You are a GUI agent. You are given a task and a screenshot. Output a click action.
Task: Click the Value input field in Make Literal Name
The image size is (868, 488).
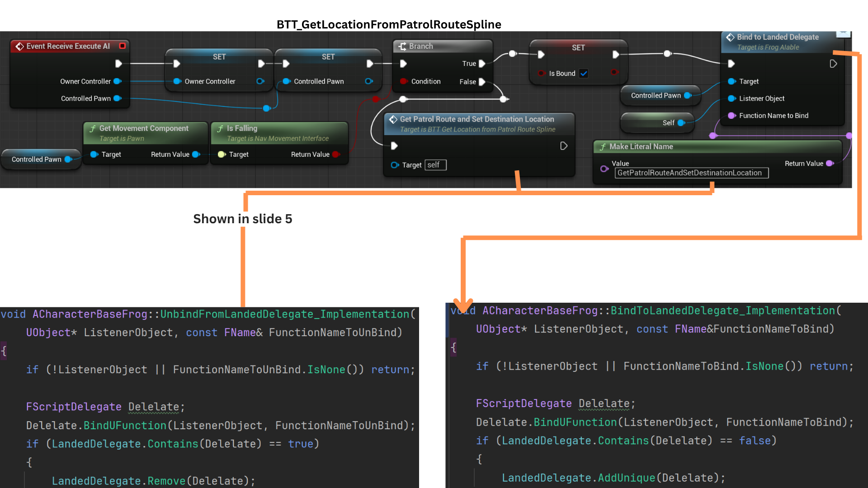[691, 173]
